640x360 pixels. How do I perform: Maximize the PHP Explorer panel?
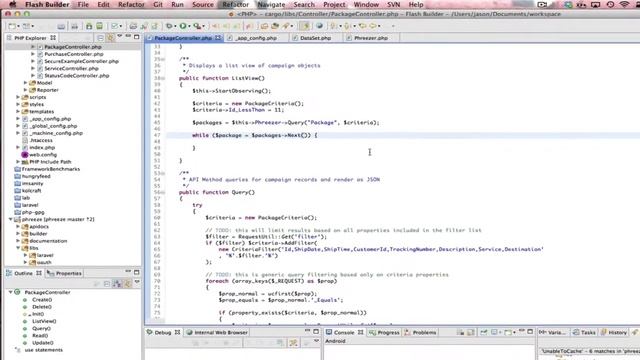pyautogui.click(x=137, y=37)
